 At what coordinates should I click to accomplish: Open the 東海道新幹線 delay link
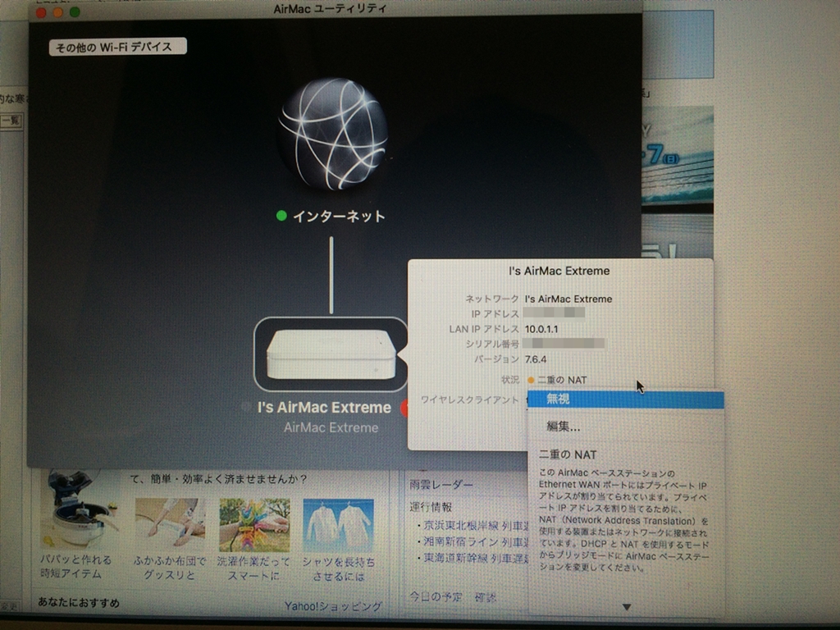(x=476, y=558)
